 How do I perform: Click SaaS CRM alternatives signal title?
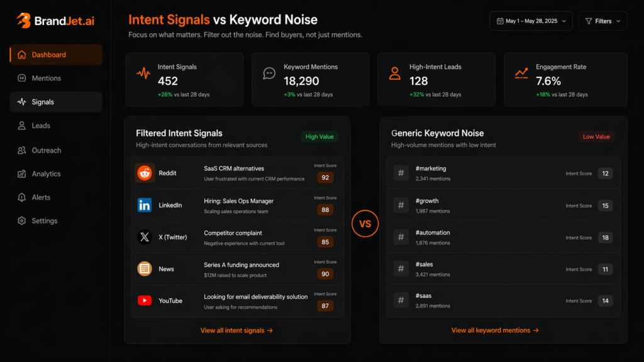click(234, 168)
